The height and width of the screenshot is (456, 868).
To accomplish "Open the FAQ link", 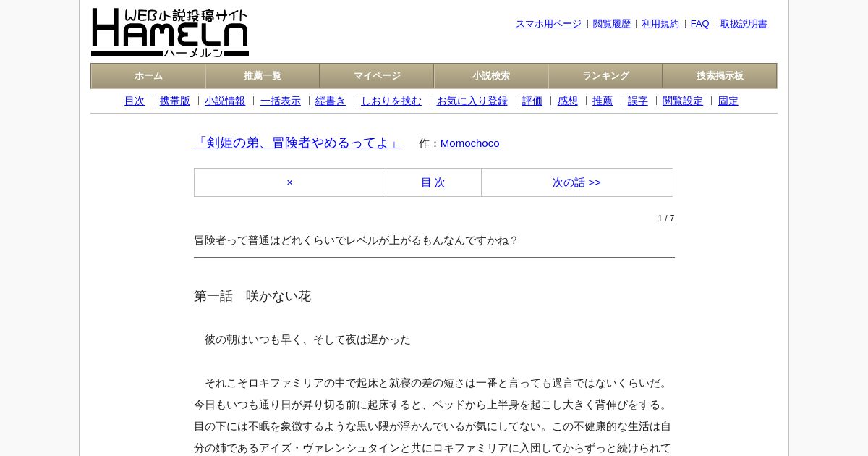I will 699,24.
